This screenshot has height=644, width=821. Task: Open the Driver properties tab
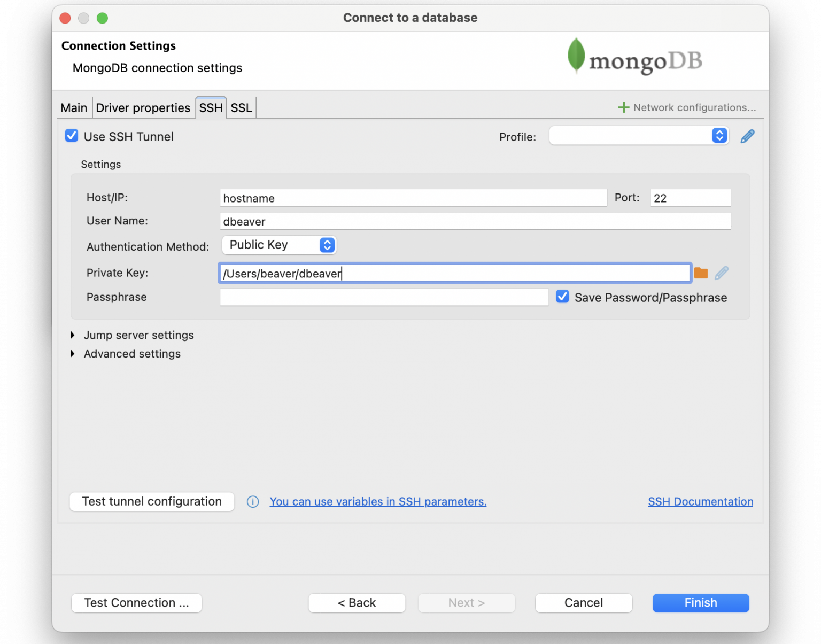tap(143, 107)
